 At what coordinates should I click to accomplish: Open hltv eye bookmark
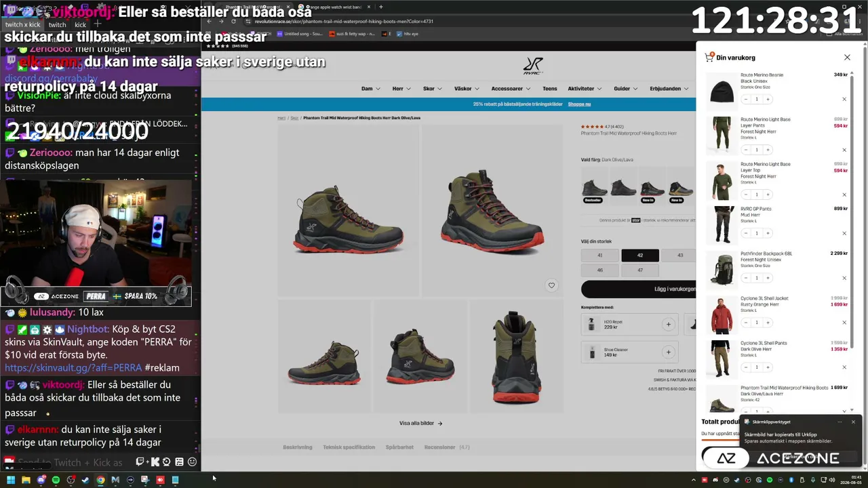point(408,33)
